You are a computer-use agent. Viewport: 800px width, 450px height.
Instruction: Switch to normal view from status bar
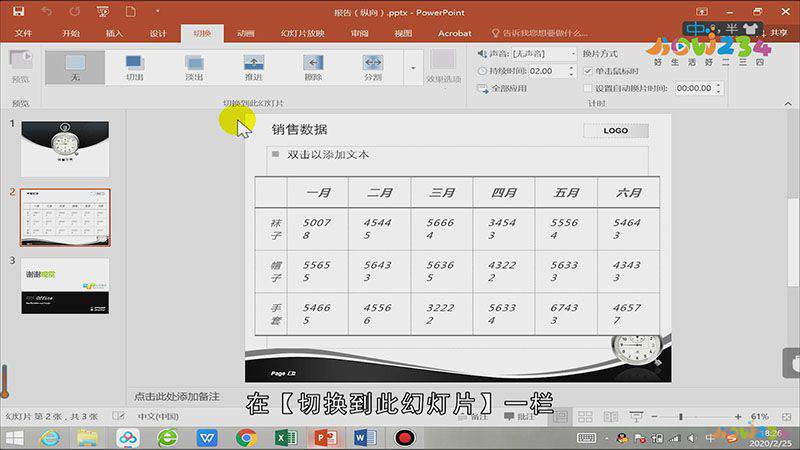click(x=560, y=417)
